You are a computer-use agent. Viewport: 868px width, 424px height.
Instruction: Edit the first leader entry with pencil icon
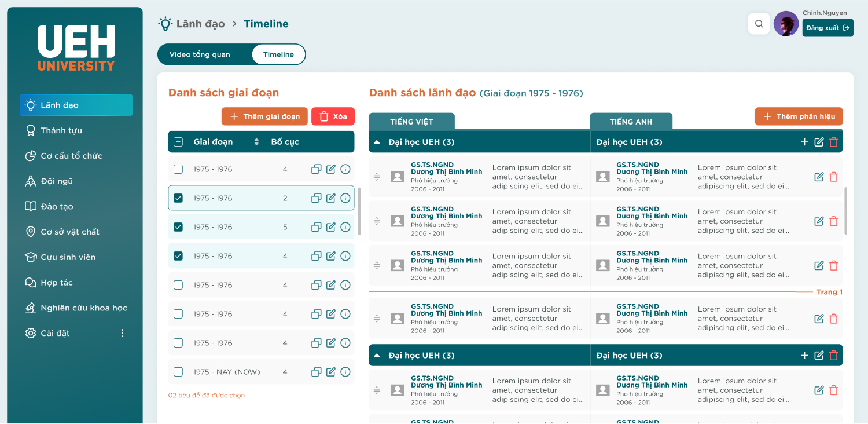(x=819, y=177)
